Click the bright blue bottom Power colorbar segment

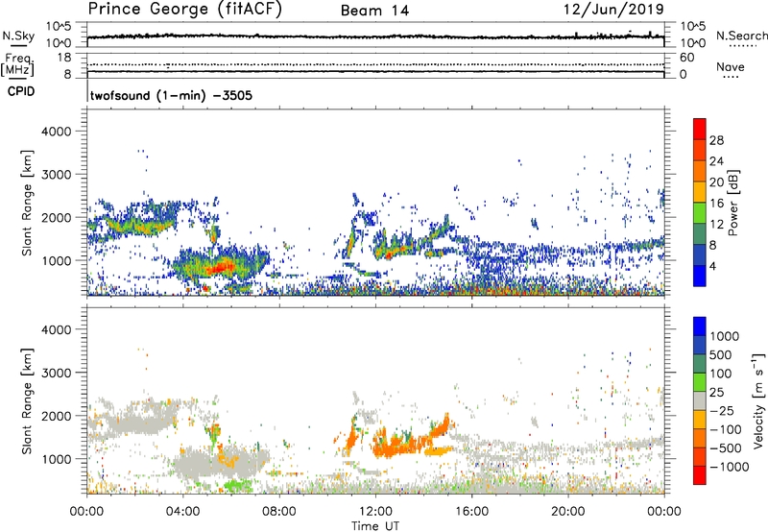[x=700, y=276]
